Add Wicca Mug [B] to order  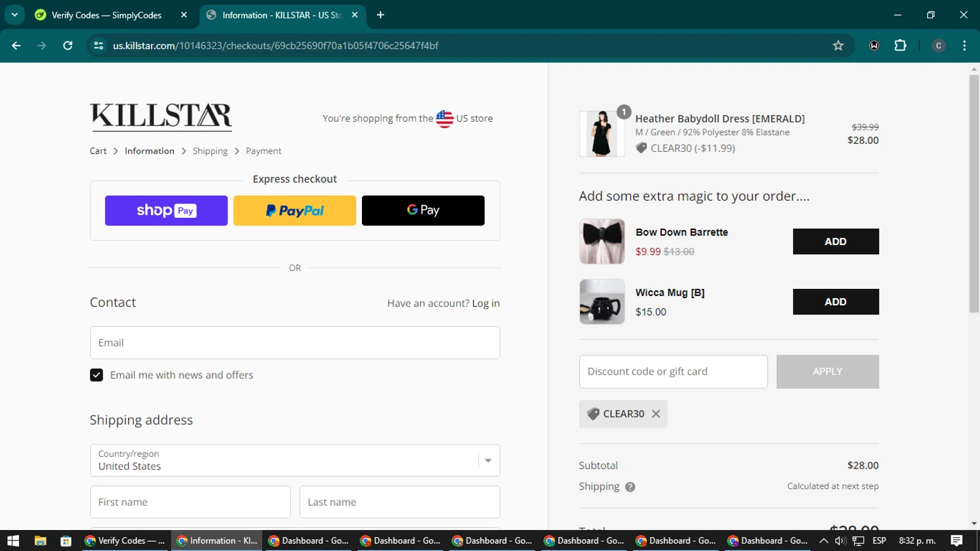pos(836,301)
